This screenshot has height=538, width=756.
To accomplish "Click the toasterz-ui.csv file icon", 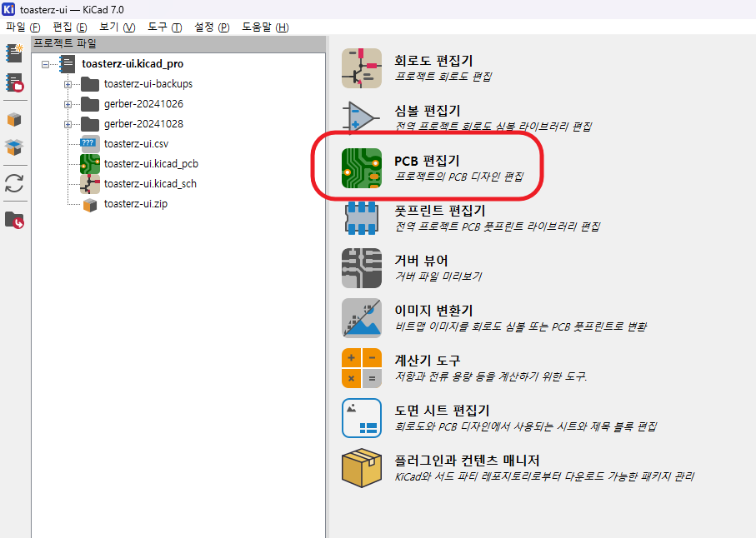I will pyautogui.click(x=90, y=143).
